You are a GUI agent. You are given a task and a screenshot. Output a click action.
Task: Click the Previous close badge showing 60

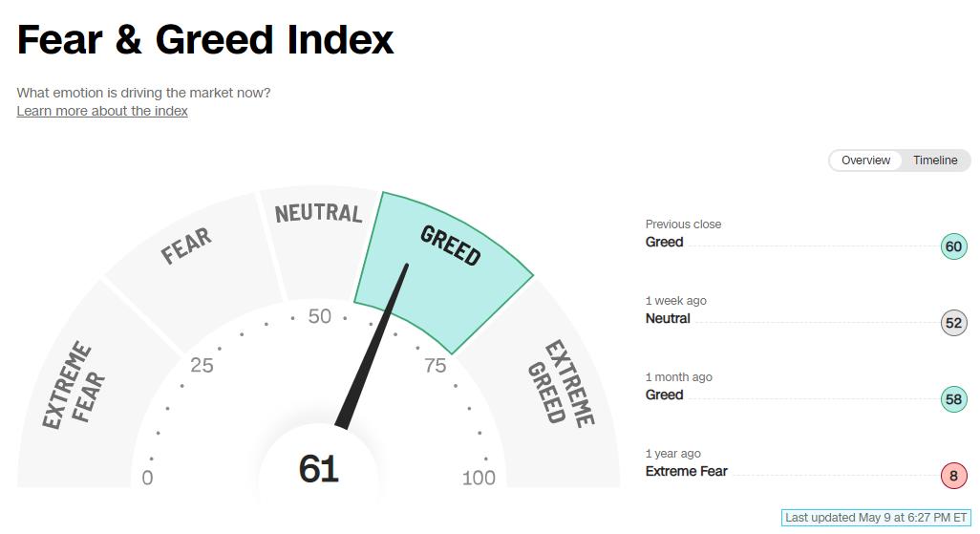coord(954,246)
